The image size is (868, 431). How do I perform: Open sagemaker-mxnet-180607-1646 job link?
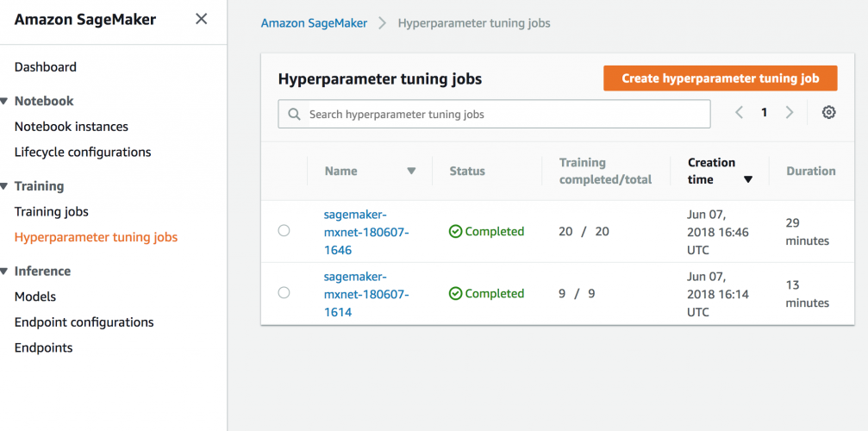366,233
